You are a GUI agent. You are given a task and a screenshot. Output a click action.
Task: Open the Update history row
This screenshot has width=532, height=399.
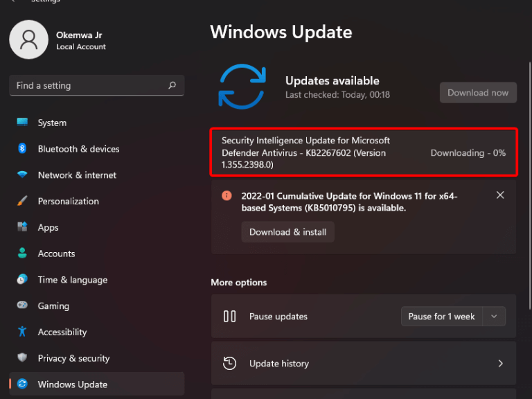point(364,364)
